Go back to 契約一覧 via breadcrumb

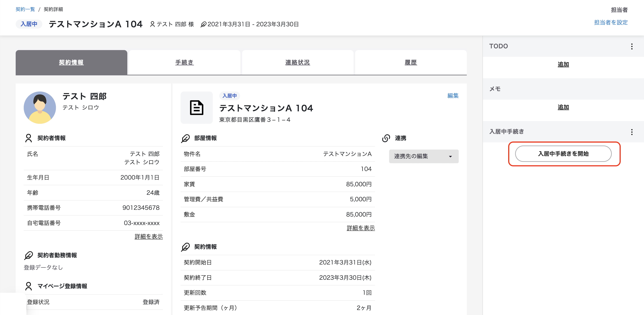25,9
